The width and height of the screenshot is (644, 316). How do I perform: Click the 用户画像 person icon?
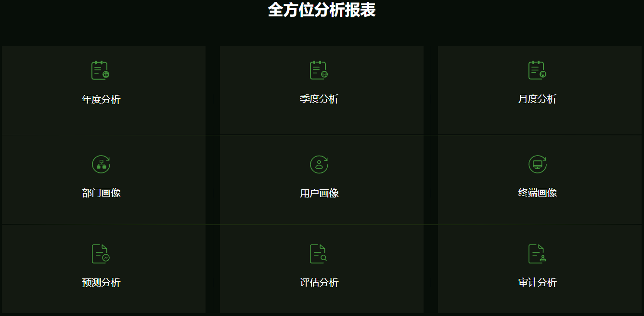click(319, 164)
